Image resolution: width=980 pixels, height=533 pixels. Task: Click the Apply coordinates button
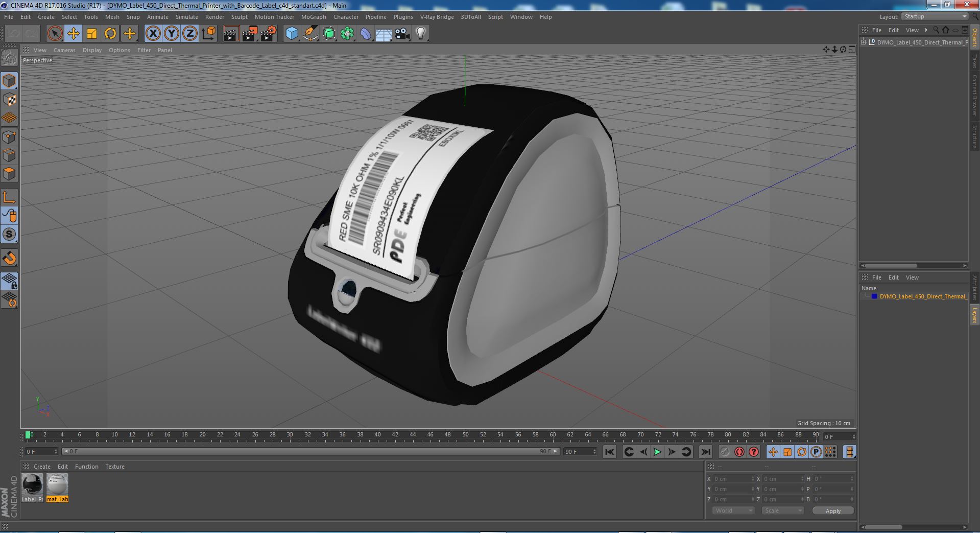pyautogui.click(x=833, y=511)
